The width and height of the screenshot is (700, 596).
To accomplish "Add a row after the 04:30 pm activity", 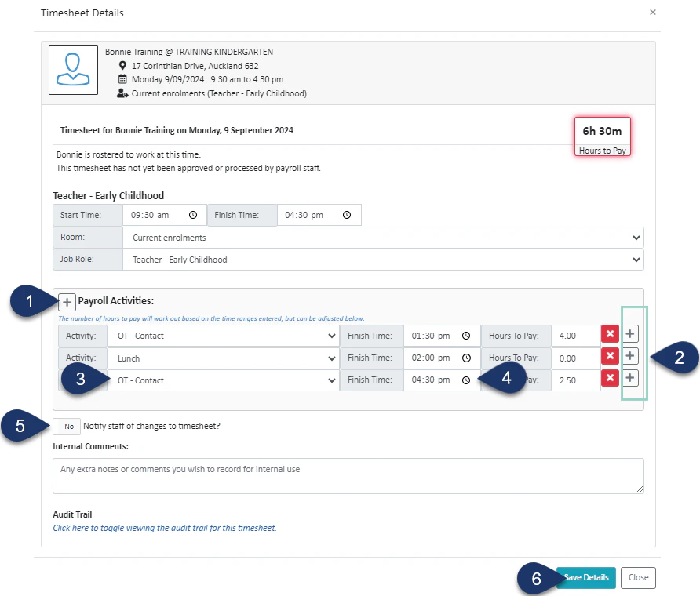I will pyautogui.click(x=630, y=378).
